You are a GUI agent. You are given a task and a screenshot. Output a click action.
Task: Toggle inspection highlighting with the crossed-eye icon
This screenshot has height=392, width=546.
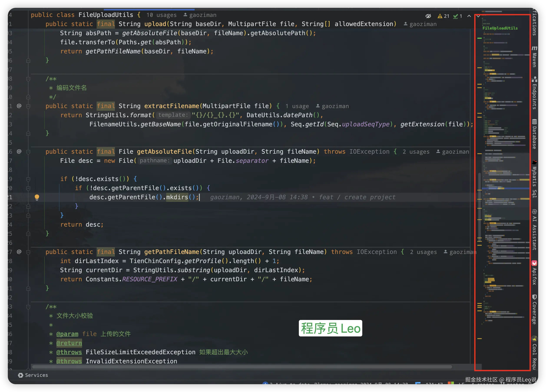[x=429, y=16]
